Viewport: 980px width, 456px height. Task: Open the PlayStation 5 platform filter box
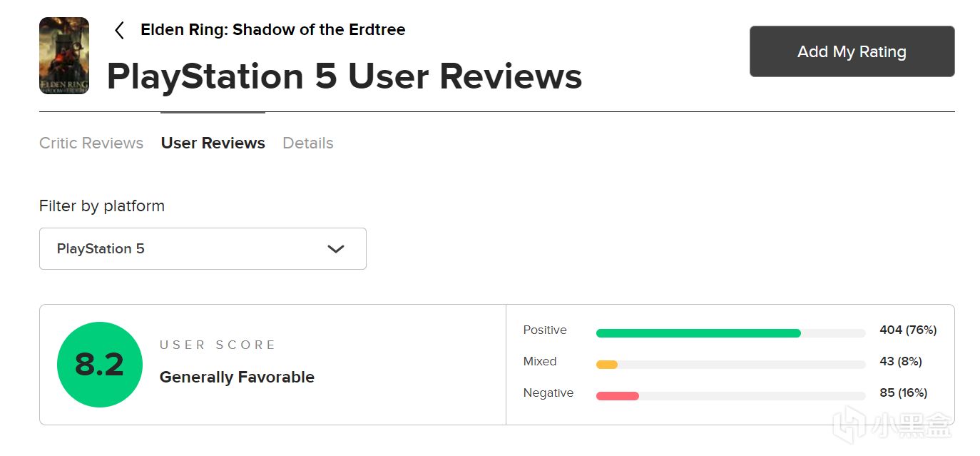pos(203,248)
